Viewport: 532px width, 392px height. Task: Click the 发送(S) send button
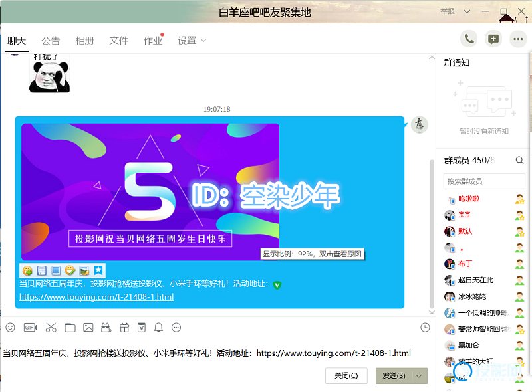click(x=394, y=376)
